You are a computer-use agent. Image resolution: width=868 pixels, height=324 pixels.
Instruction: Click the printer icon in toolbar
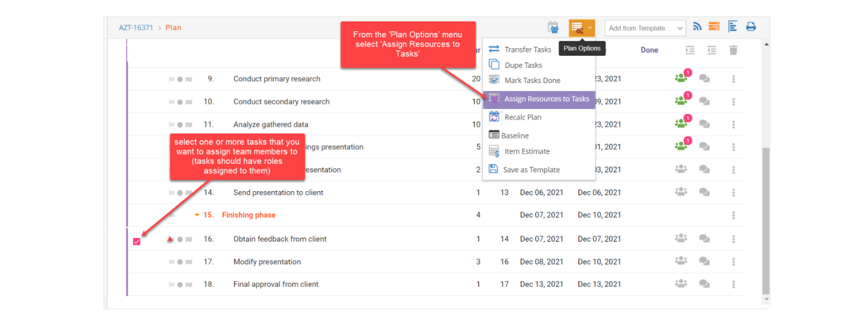[751, 27]
